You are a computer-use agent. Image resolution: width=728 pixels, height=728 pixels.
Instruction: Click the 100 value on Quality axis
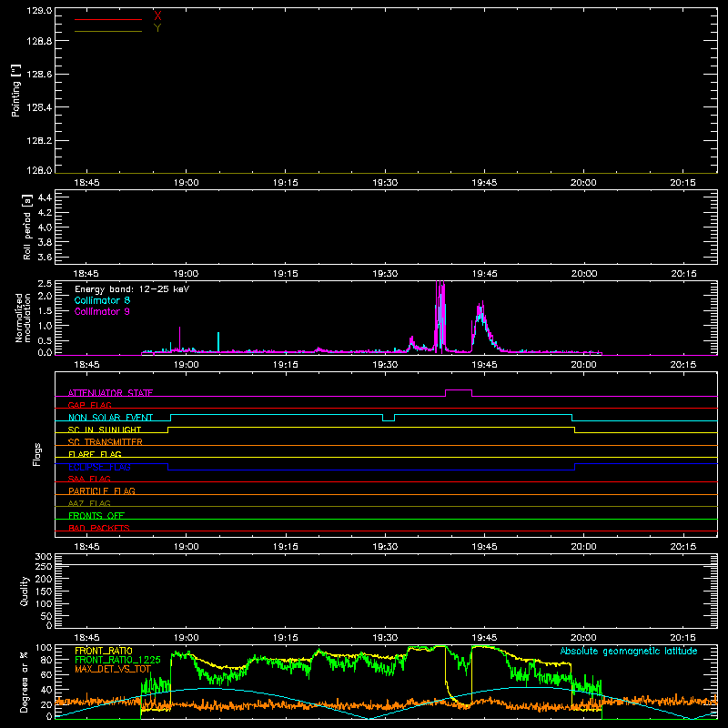(44, 604)
